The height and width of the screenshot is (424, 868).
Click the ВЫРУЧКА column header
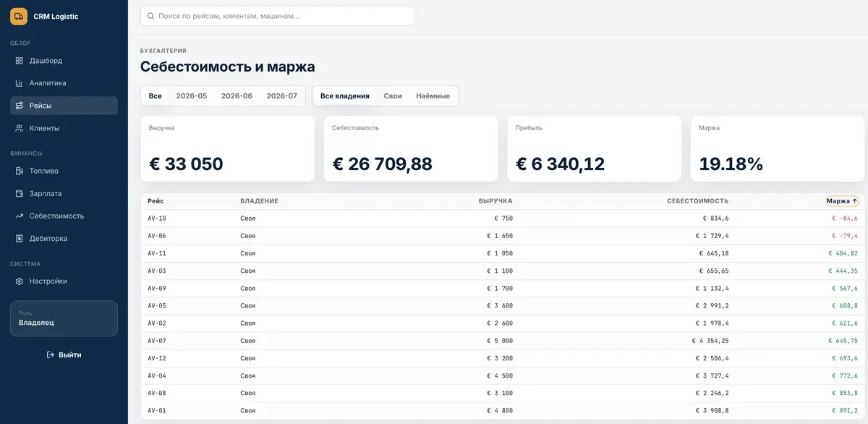tap(495, 201)
